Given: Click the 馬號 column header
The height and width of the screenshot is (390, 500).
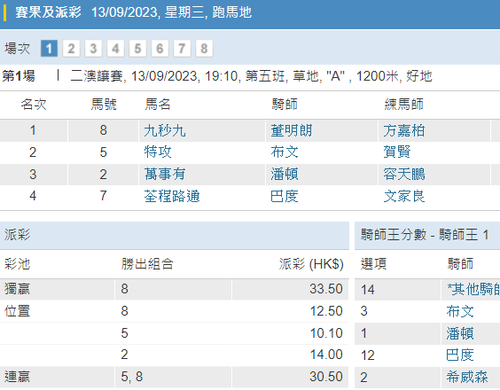Looking at the screenshot, I should (x=104, y=104).
